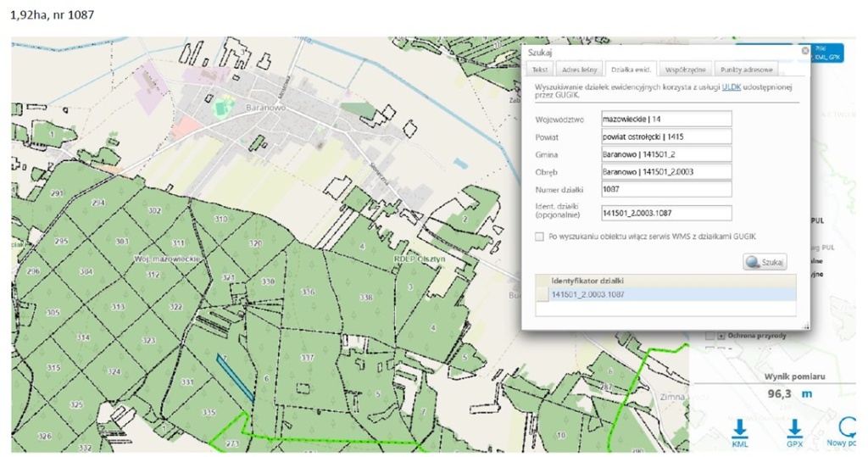Click the resize grip of Szukaj dialog
This screenshot has width=868, height=457.
point(805,327)
